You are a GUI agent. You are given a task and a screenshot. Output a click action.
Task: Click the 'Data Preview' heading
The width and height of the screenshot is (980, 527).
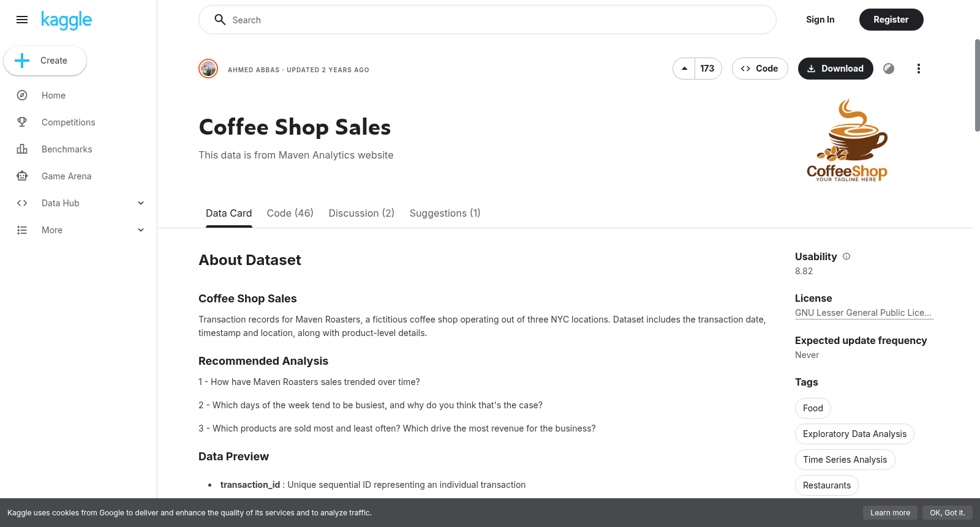233,457
